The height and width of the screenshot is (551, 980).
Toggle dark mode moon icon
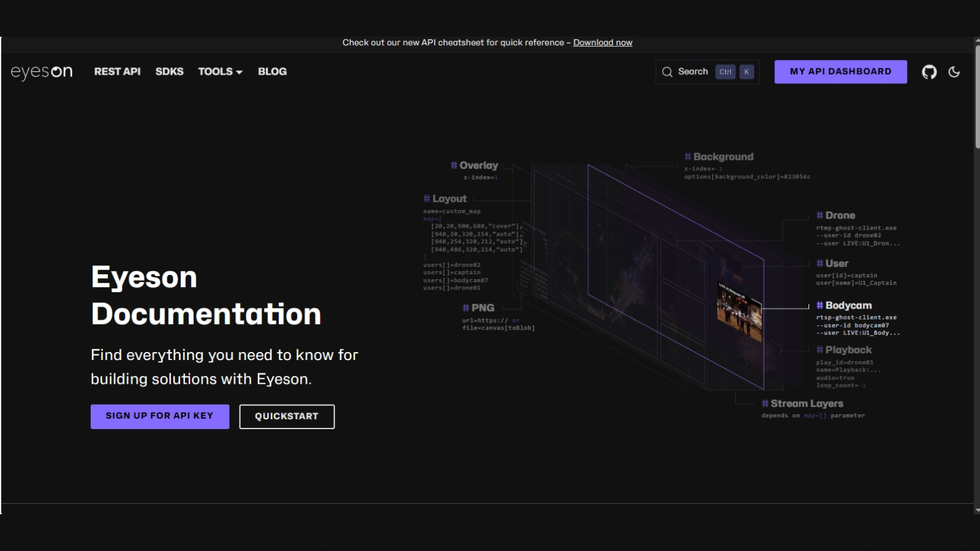click(x=954, y=72)
